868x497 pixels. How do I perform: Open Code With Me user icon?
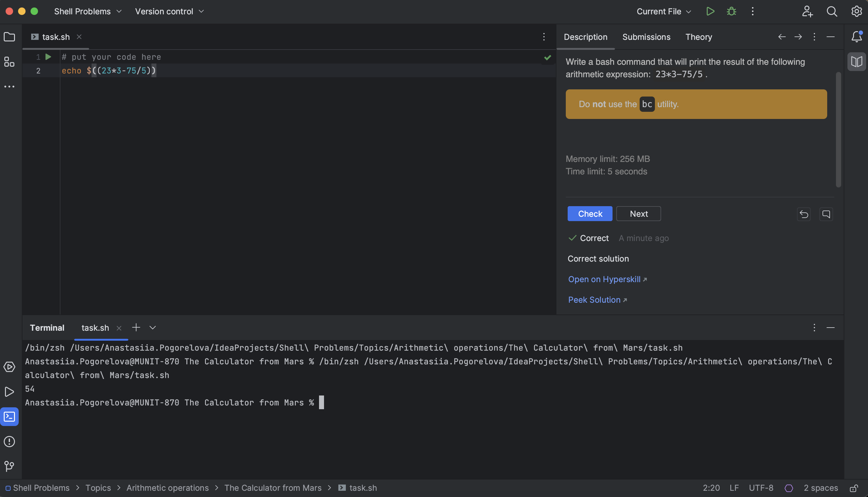pos(807,11)
